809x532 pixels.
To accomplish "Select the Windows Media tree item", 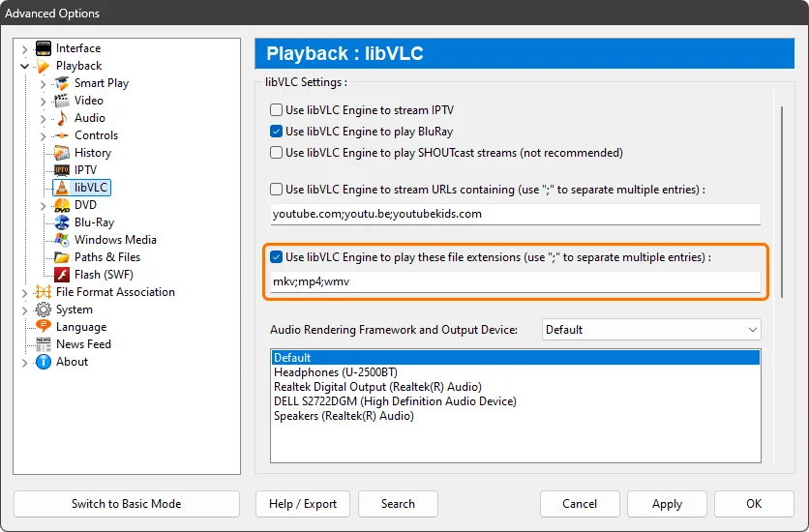I will [115, 240].
